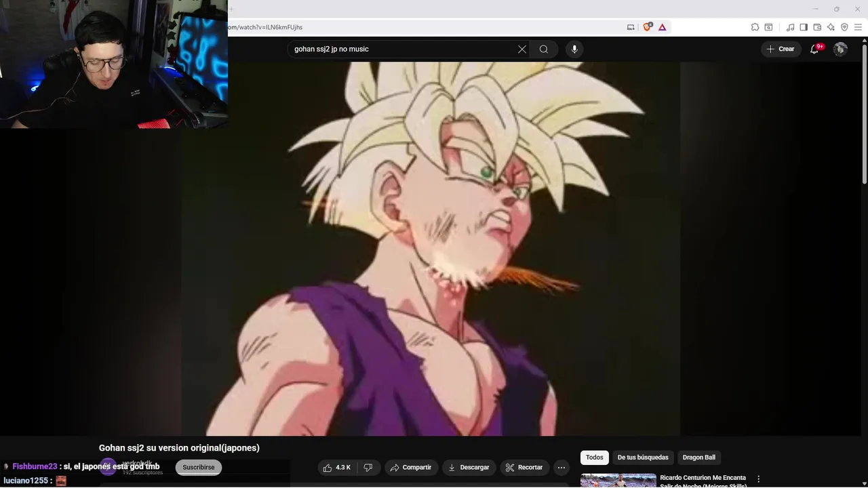The image size is (868, 488).
Task: Click the search magnifier button
Action: (544, 49)
